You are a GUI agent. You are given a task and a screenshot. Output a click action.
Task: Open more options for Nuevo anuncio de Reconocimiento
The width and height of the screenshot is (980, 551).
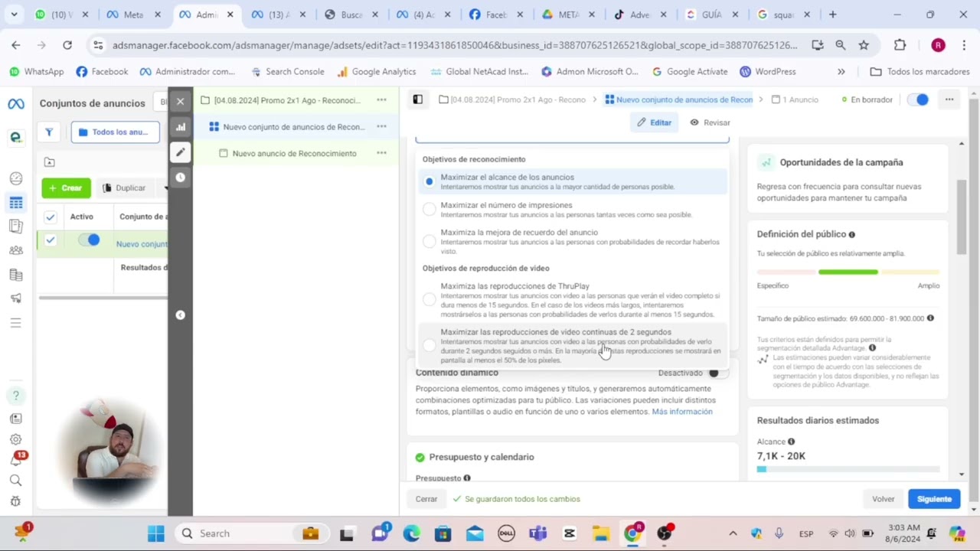pos(381,153)
